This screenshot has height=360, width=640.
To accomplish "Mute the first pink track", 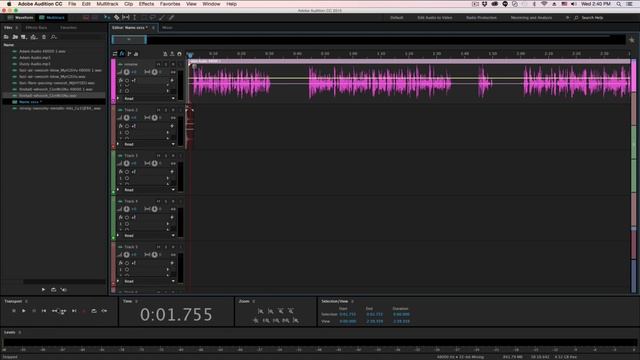I will [x=158, y=64].
